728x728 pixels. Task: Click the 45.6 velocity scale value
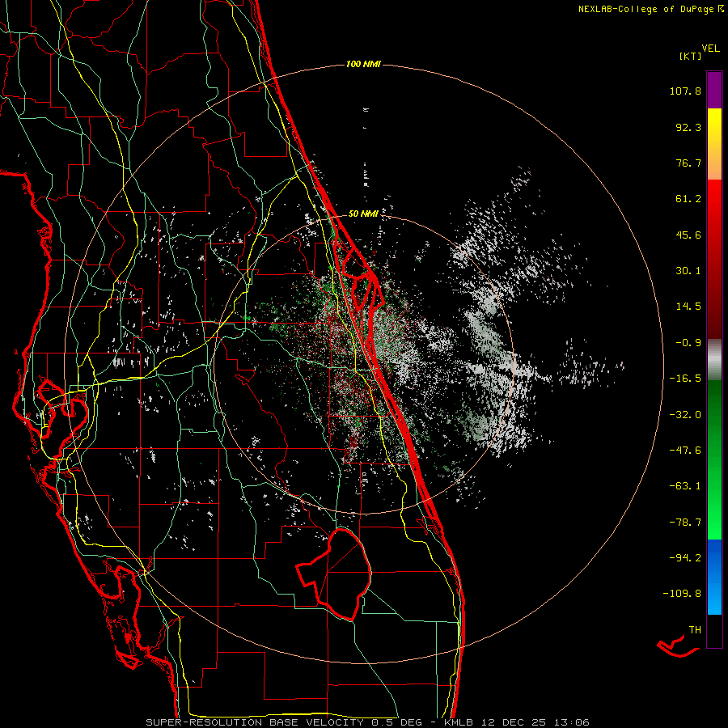coord(688,235)
